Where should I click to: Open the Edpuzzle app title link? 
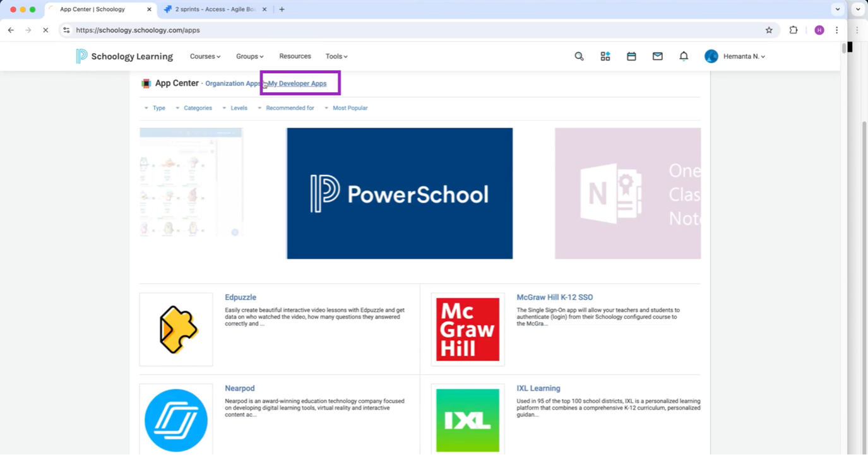point(241,297)
